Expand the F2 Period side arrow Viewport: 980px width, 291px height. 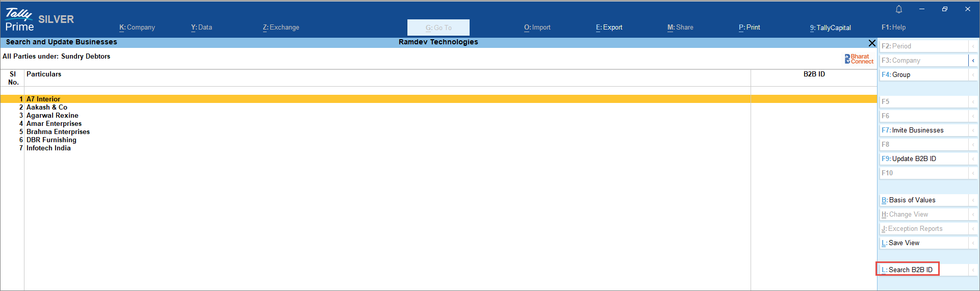pyautogui.click(x=973, y=46)
